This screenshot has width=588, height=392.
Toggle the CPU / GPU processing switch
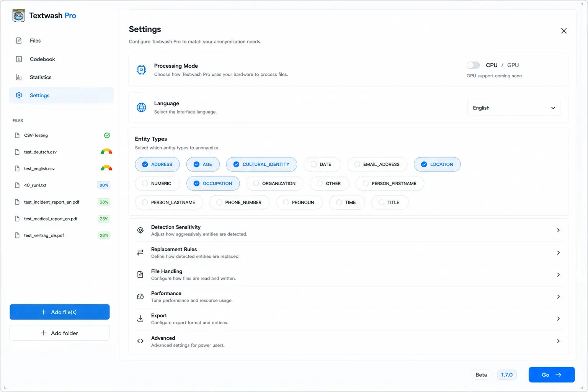(x=473, y=65)
